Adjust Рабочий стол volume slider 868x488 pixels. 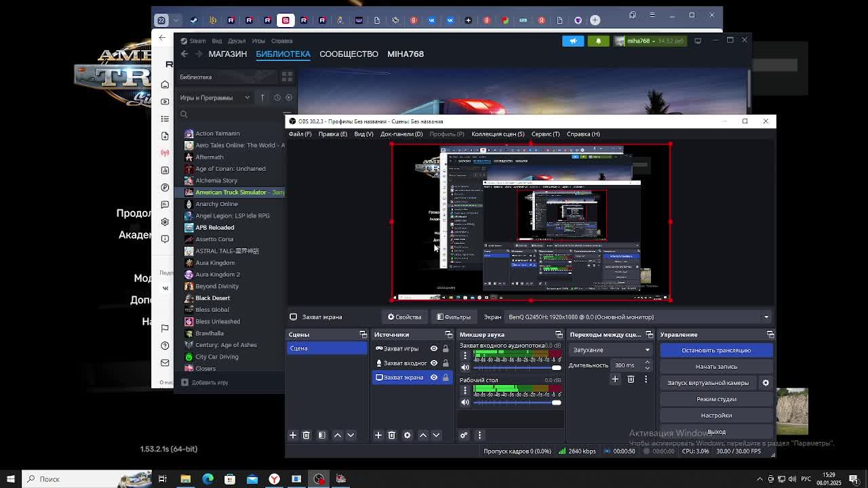[x=517, y=403]
